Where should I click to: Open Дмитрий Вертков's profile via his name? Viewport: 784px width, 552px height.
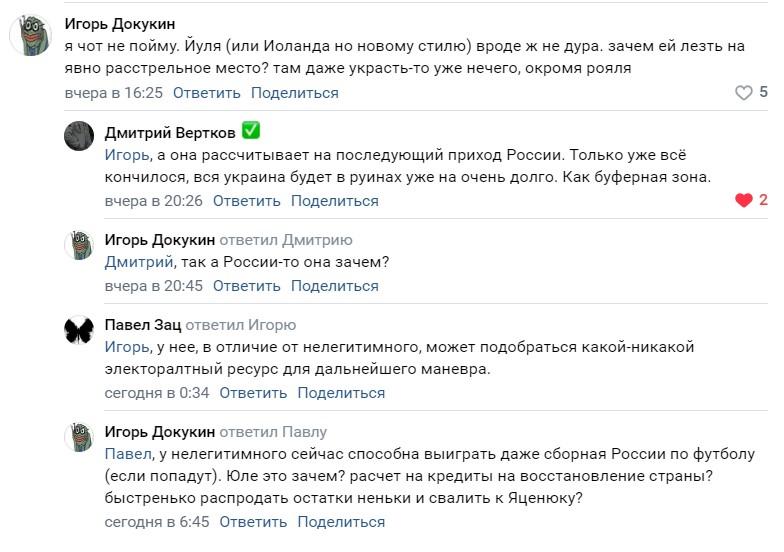click(x=168, y=132)
